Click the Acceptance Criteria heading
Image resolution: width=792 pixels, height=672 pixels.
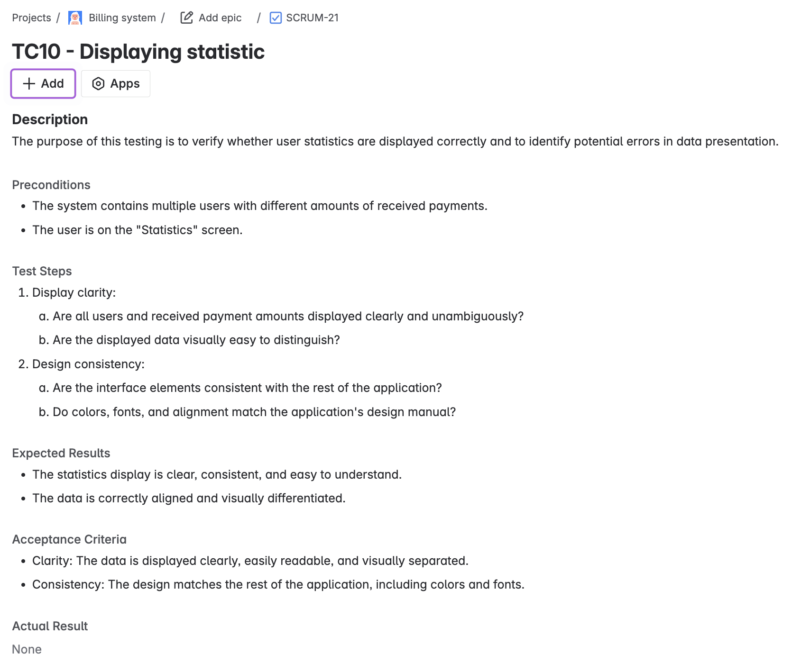tap(69, 539)
